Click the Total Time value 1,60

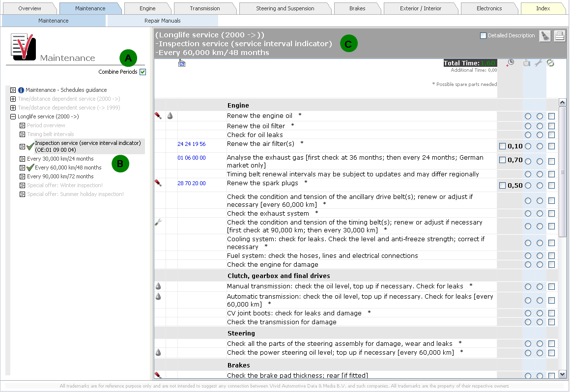pos(488,63)
